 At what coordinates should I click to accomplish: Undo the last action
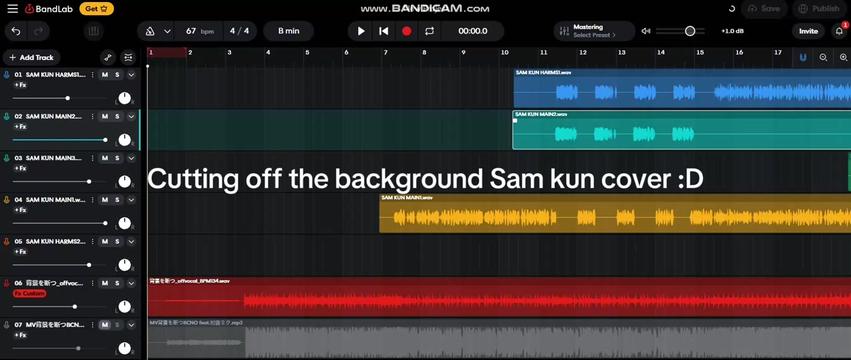tap(16, 31)
